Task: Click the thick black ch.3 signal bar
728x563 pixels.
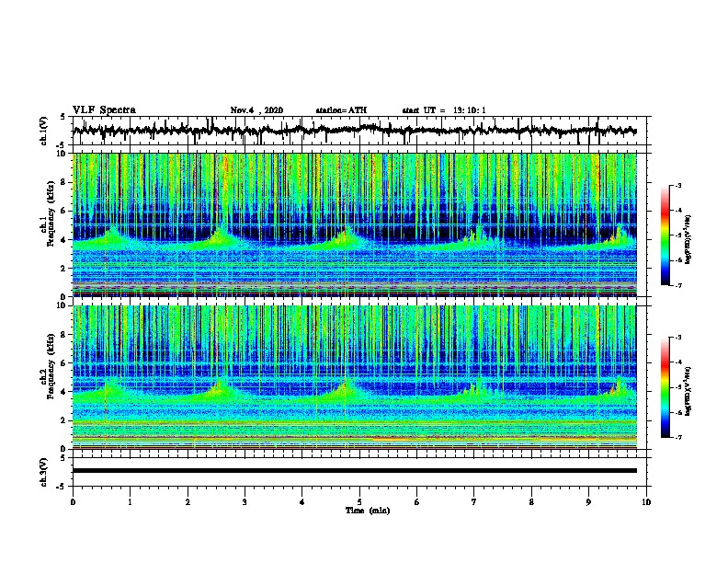Action: tap(355, 471)
